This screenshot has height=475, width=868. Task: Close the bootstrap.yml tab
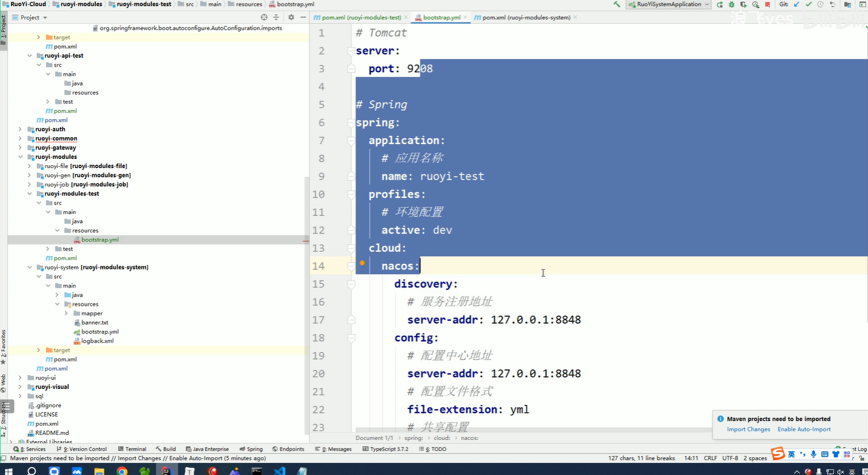pos(465,18)
